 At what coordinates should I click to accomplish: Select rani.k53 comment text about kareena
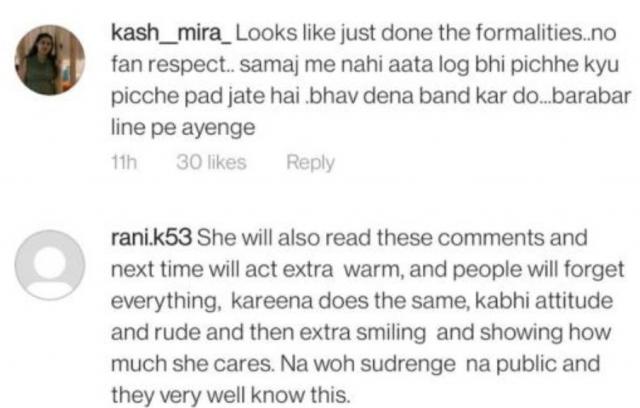368,316
